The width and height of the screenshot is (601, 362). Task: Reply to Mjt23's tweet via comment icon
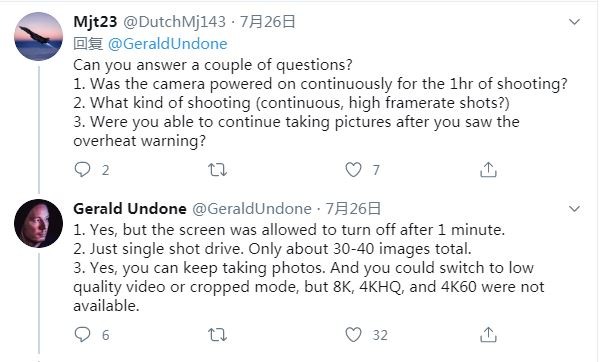(82, 169)
